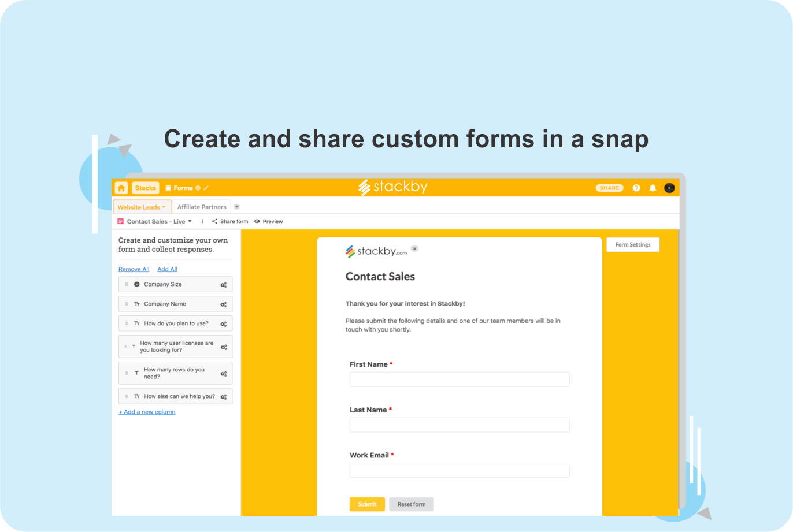Open settings for the Company Size field

[x=224, y=284]
